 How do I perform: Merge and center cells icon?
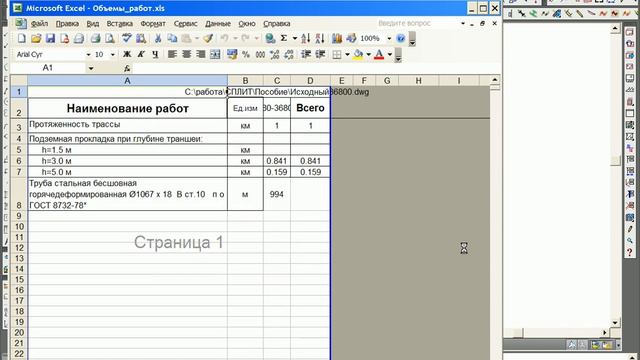(x=215, y=54)
